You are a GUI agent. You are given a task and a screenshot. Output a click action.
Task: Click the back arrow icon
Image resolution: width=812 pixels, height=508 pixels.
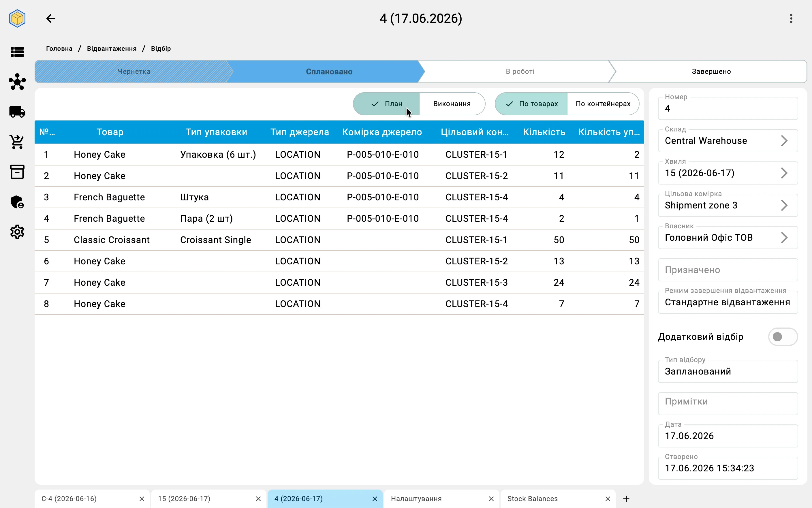click(51, 18)
